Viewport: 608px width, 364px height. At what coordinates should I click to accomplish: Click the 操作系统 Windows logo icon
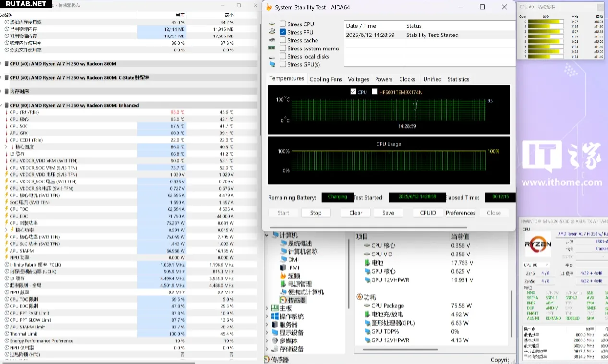(x=275, y=316)
